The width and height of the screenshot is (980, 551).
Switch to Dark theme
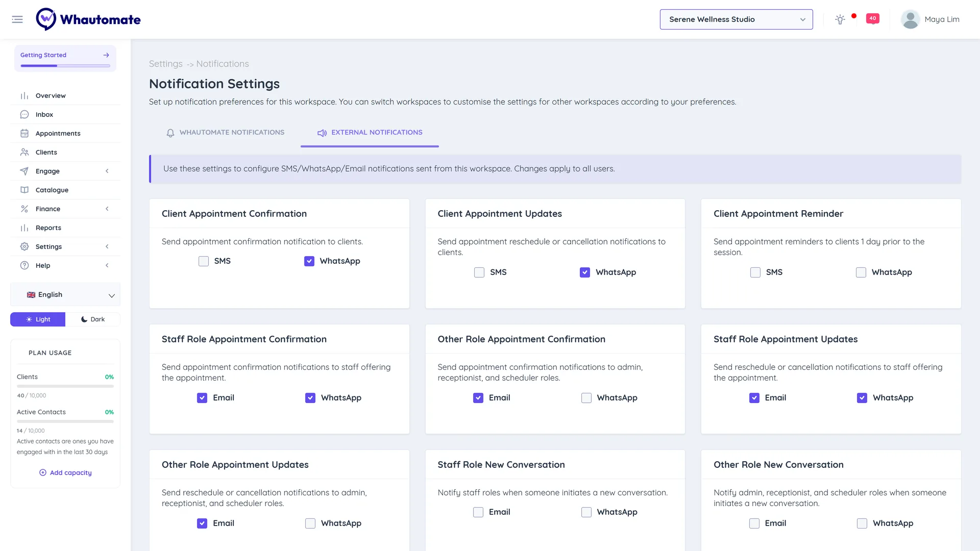coord(93,319)
